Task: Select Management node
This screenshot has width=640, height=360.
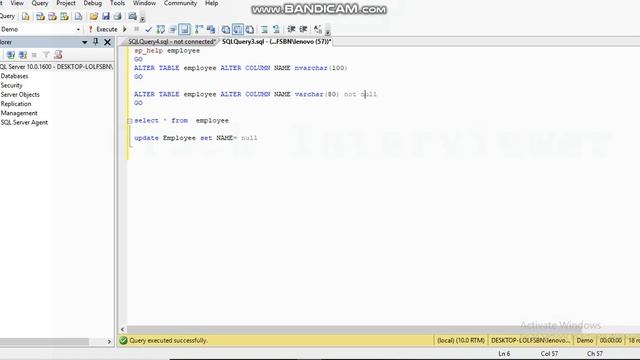Action: pyautogui.click(x=19, y=113)
